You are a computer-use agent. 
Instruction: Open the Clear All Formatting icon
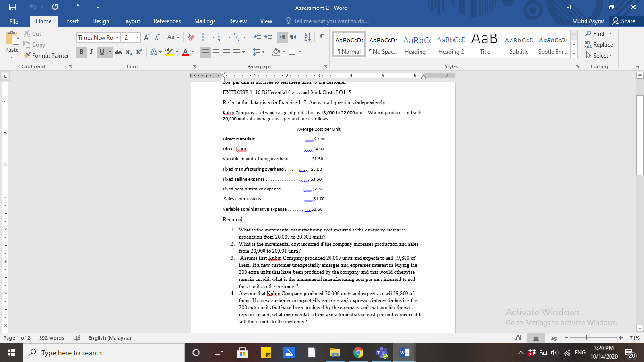click(190, 37)
